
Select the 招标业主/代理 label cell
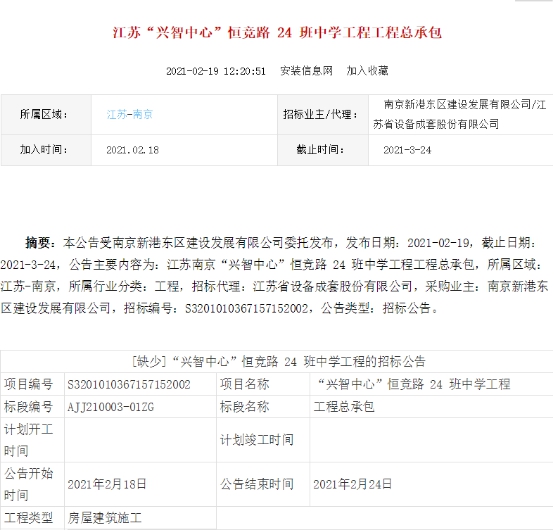(323, 114)
